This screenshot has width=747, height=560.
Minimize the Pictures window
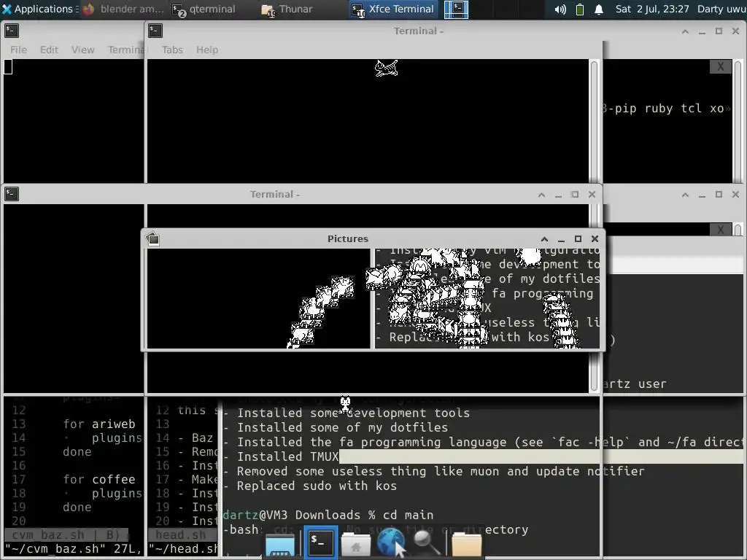(561, 238)
